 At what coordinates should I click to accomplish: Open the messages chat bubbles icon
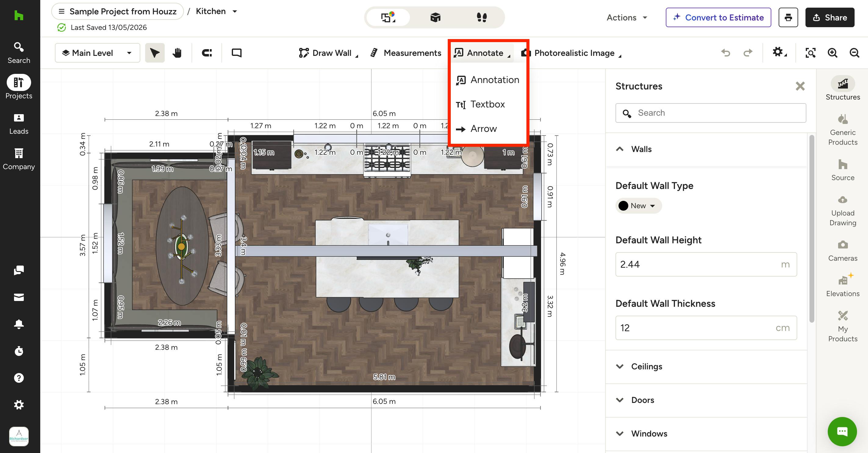click(19, 270)
